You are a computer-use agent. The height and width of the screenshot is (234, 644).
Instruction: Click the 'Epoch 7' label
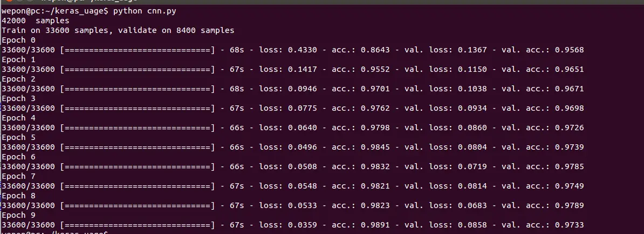coord(18,176)
